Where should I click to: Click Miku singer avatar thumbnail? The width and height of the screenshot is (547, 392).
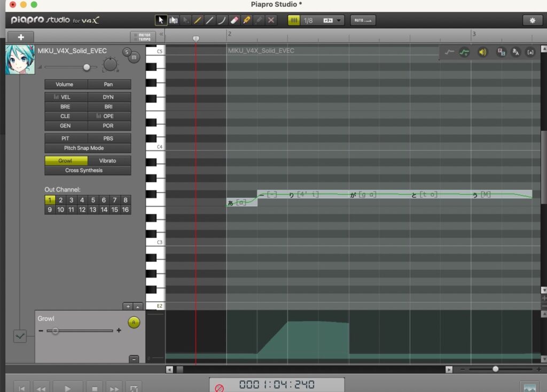[20, 60]
